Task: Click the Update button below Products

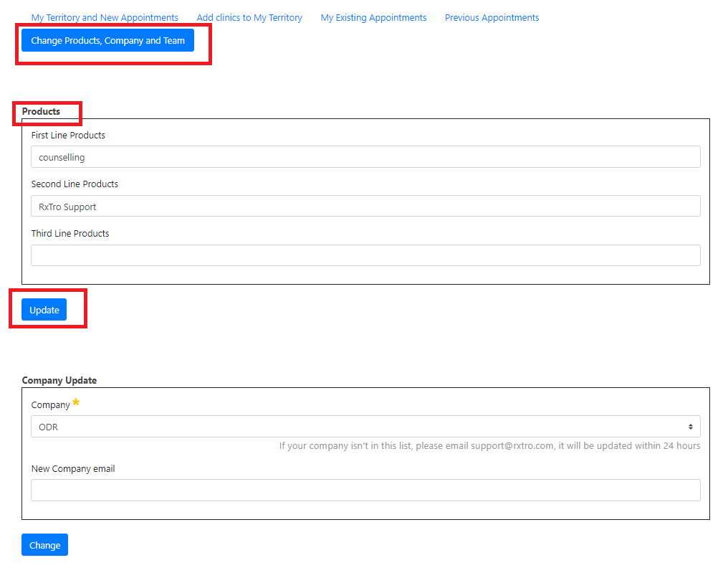Action: click(44, 309)
